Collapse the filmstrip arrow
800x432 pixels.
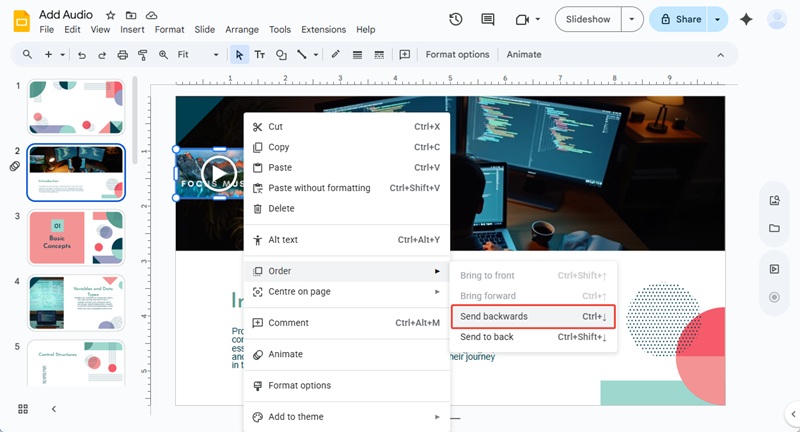click(x=54, y=409)
